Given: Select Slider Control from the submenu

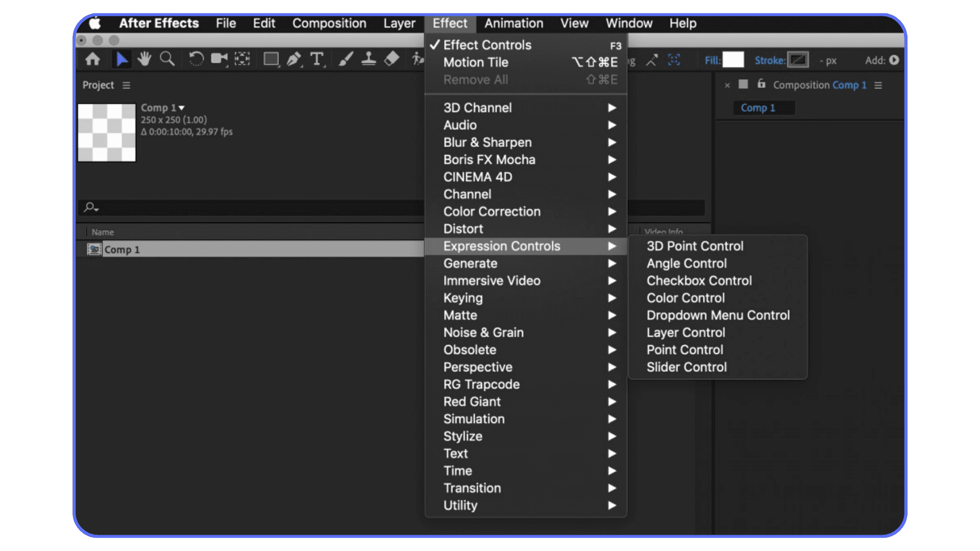Looking at the screenshot, I should coord(687,367).
